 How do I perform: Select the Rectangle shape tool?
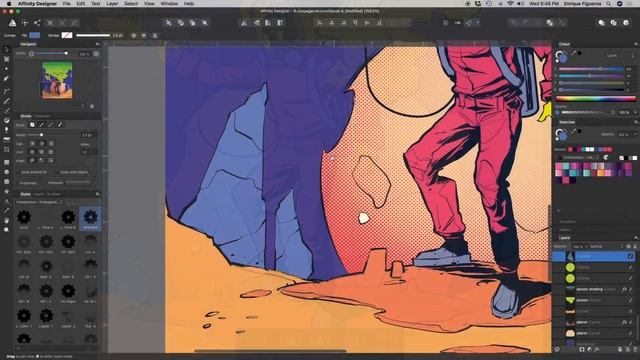(6, 162)
